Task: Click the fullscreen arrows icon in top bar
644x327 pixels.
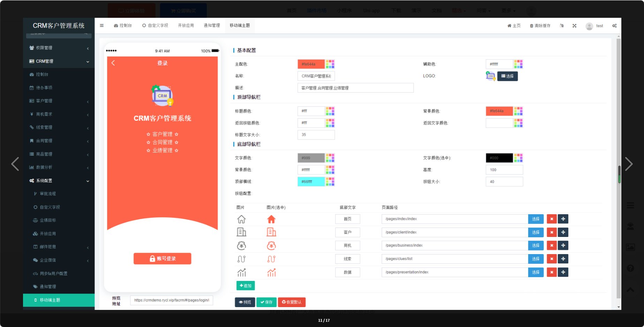Action: tap(575, 25)
